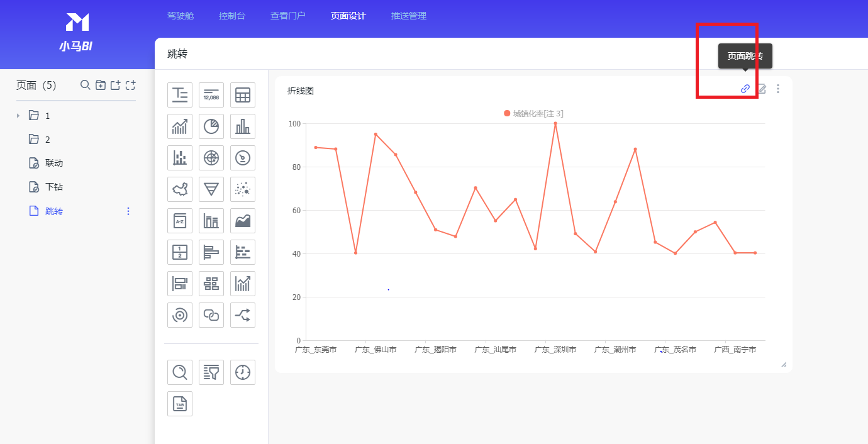Open the 下钻 page
The width and height of the screenshot is (868, 444).
54,187
